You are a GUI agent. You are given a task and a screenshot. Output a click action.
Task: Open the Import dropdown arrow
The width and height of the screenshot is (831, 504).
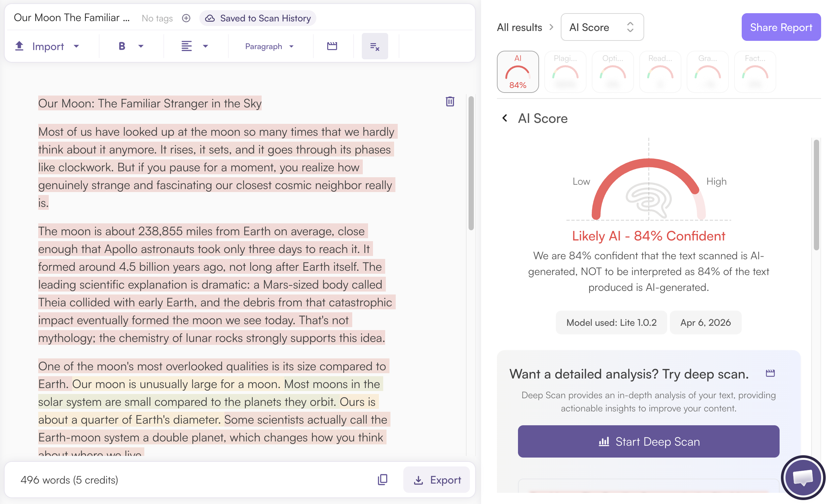(x=76, y=46)
